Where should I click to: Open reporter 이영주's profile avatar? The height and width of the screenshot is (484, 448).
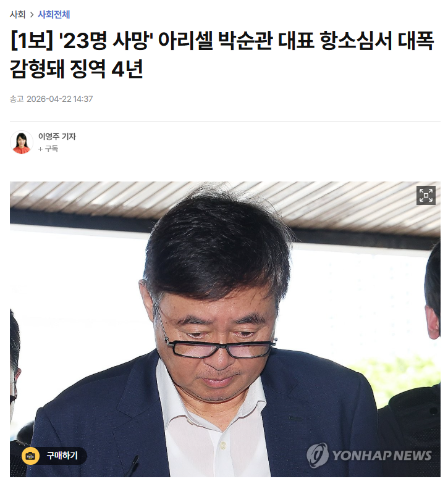22,142
